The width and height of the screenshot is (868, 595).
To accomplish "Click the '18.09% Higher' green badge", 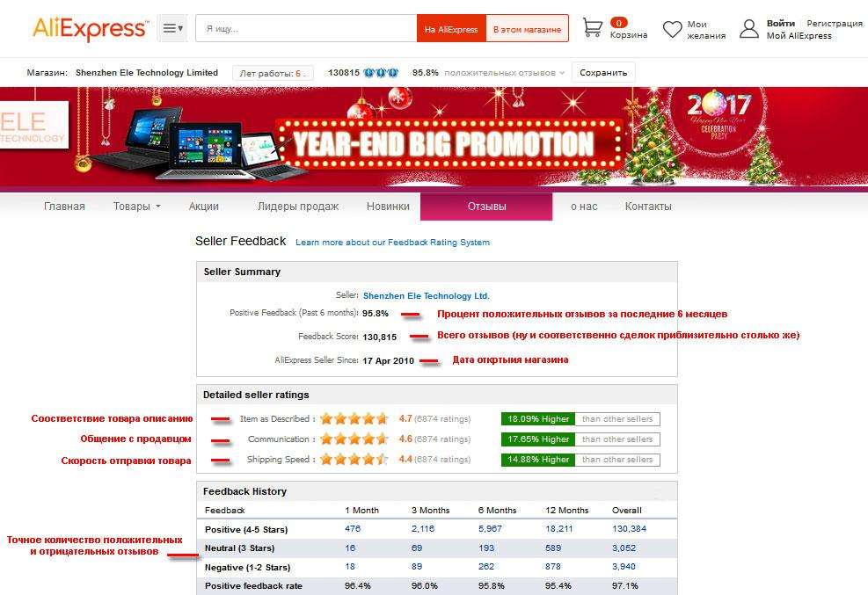I will (538, 419).
